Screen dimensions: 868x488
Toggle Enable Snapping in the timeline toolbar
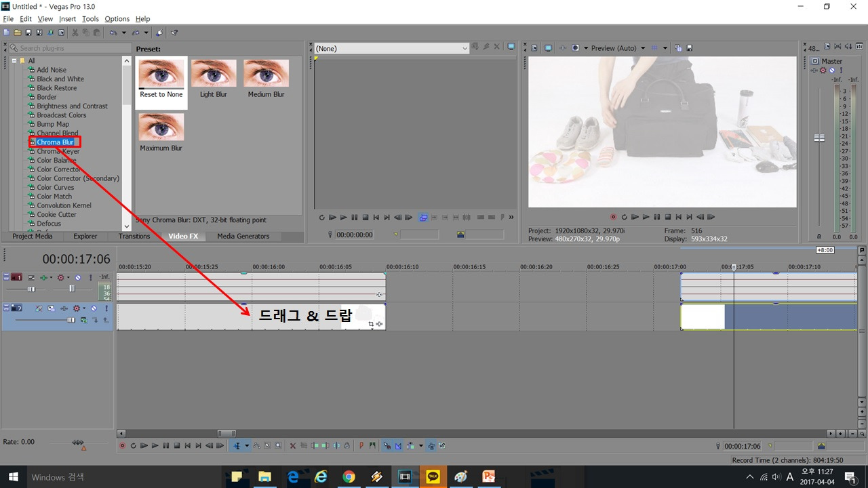tap(387, 445)
